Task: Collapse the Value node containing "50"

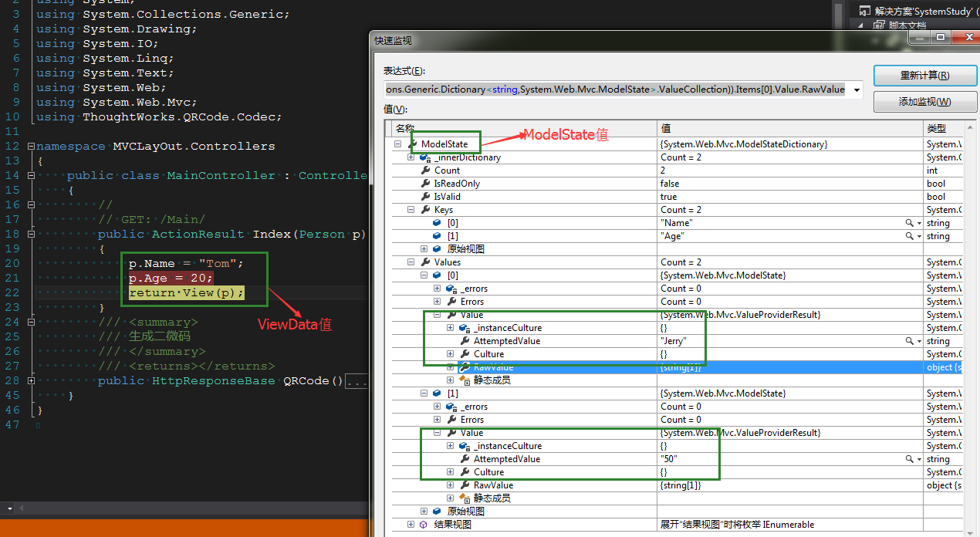Action: click(438, 433)
